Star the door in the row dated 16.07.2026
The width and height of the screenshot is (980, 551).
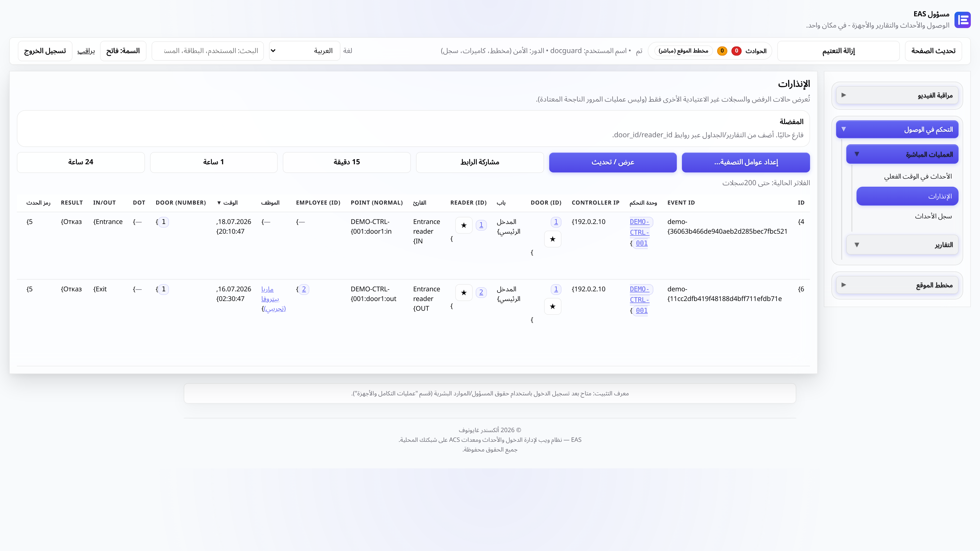click(553, 306)
